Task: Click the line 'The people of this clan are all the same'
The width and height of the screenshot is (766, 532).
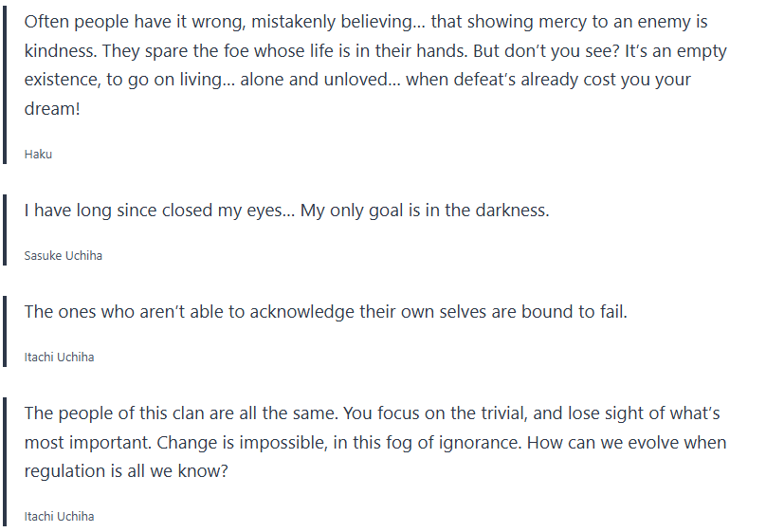Action: [x=190, y=413]
